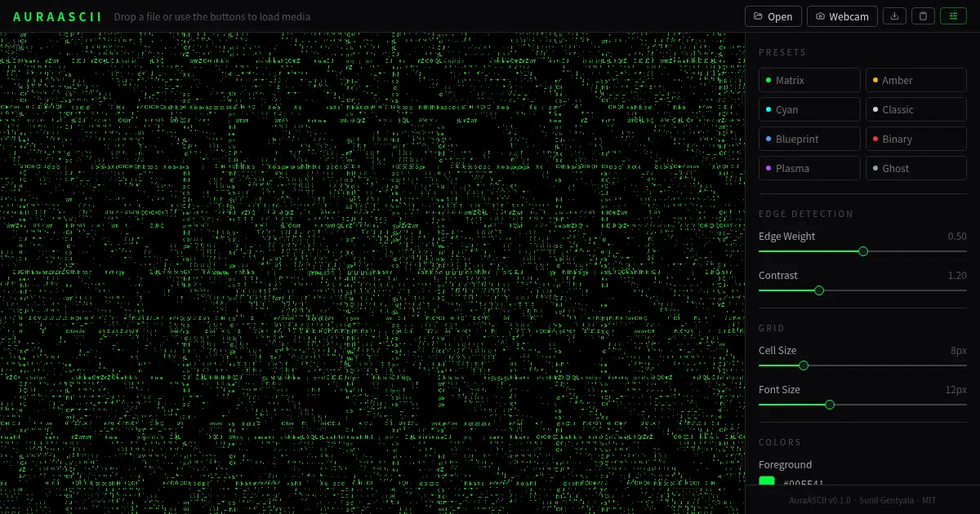This screenshot has height=514, width=980.
Task: Select the Cyan preset
Action: 809,109
